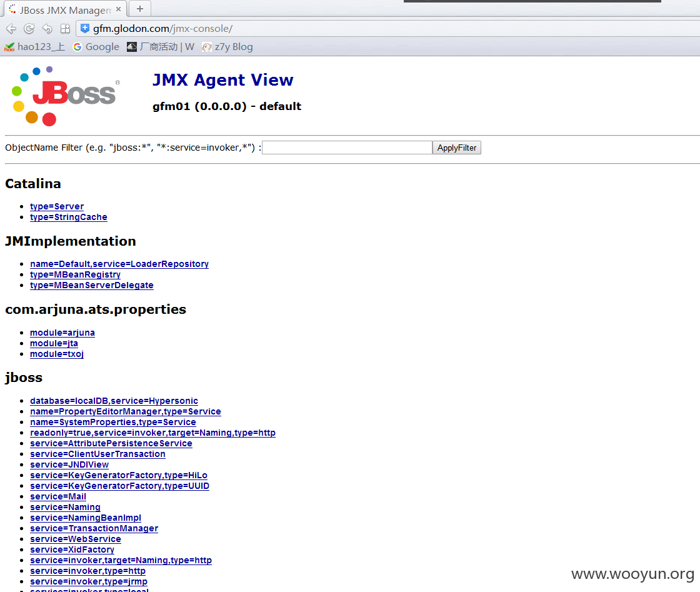The width and height of the screenshot is (700, 592).
Task: Click the JMX Agent View heading
Action: pyautogui.click(x=222, y=80)
